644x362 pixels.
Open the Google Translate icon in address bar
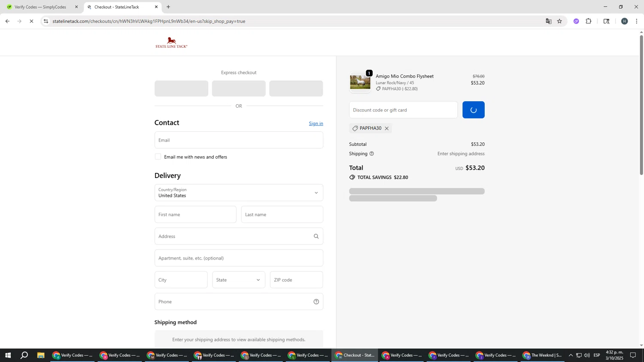point(548,21)
